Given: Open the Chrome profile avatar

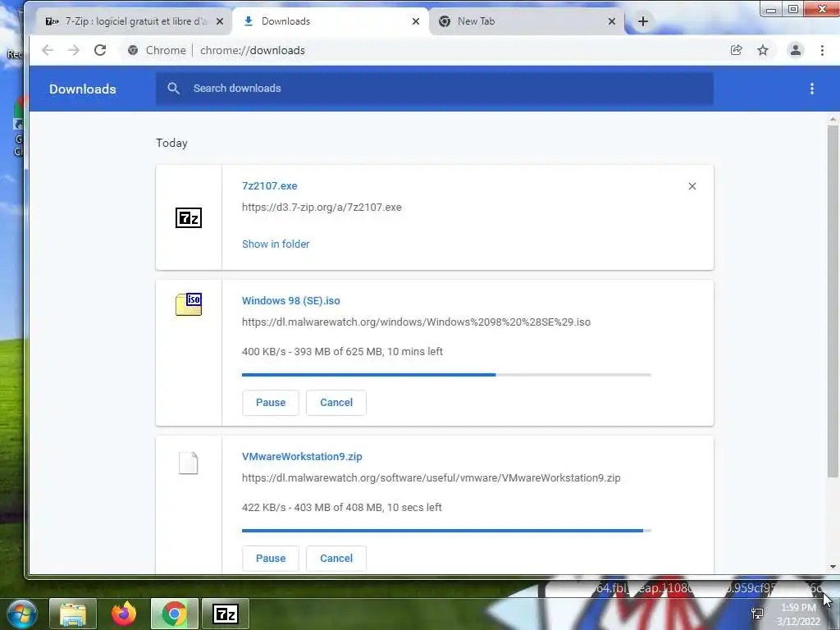Looking at the screenshot, I should (796, 50).
